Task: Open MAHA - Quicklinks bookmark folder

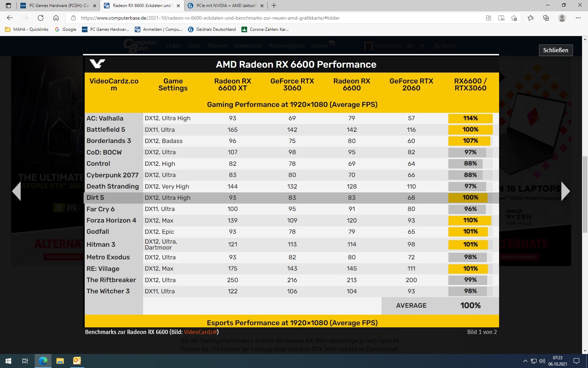Action: click(x=27, y=29)
